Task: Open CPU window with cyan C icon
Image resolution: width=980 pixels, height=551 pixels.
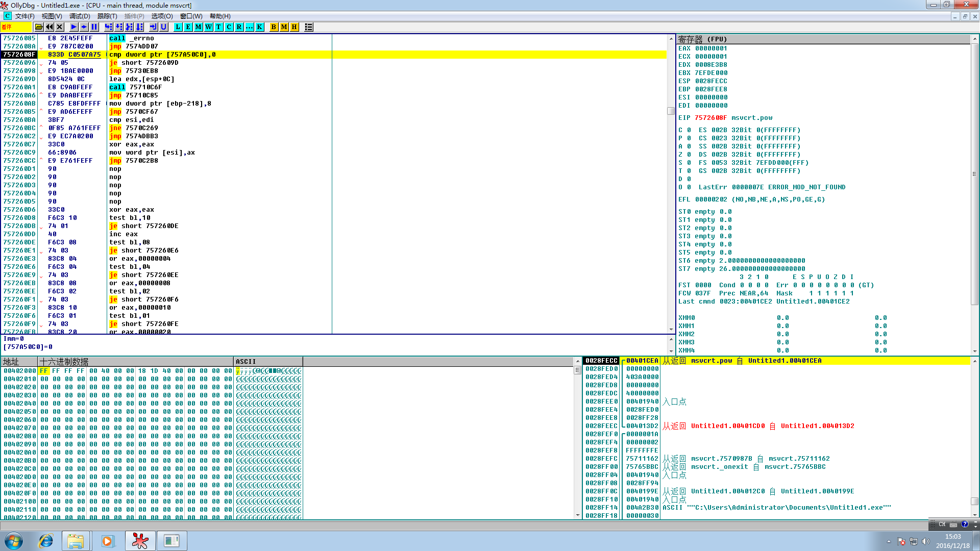Action: point(229,27)
